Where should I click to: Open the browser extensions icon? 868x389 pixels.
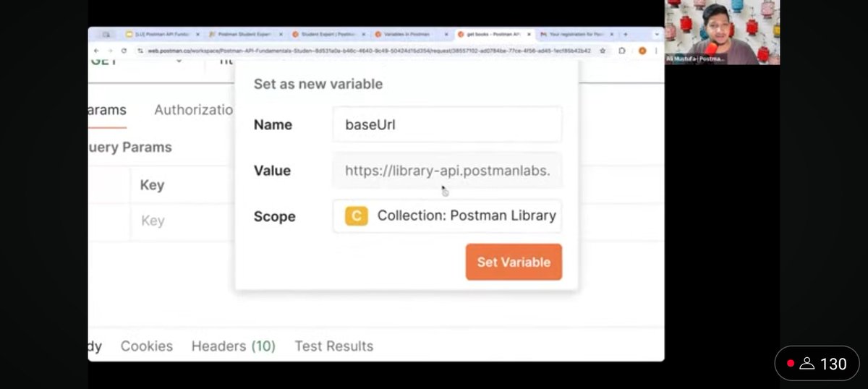coord(622,51)
